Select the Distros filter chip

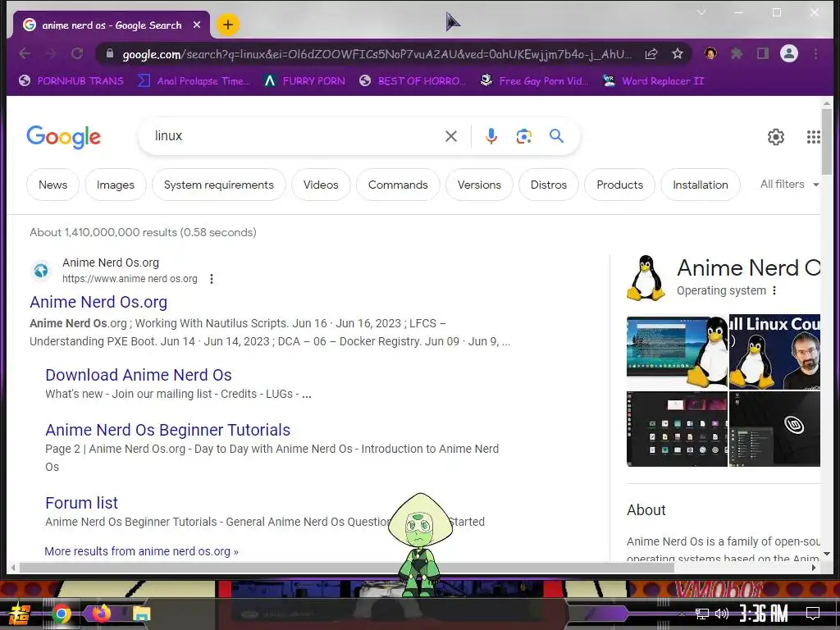(x=549, y=185)
